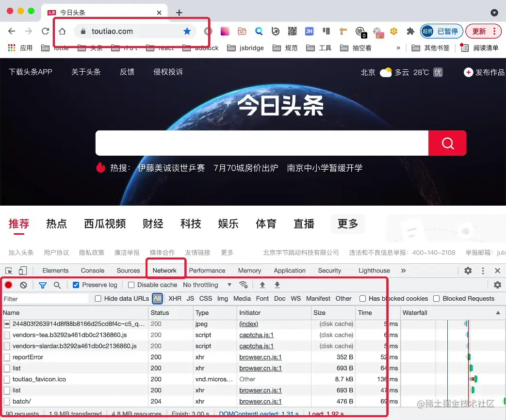Expand hidden bookmarks with the double chevron
506x420 pixels.
coord(398,48)
